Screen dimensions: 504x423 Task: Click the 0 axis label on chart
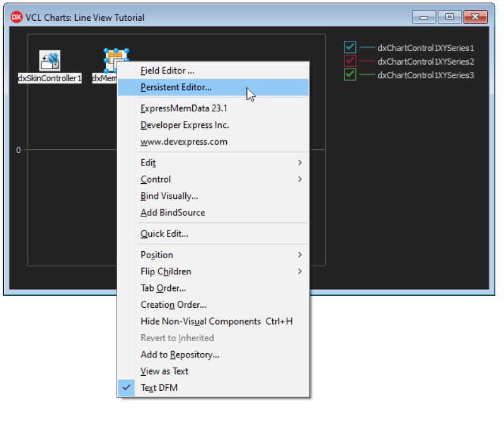[18, 150]
